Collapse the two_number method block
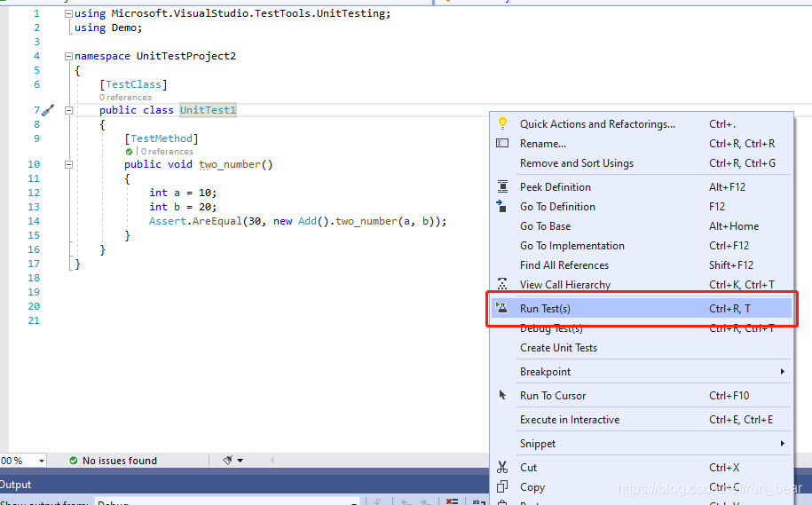 click(x=68, y=164)
